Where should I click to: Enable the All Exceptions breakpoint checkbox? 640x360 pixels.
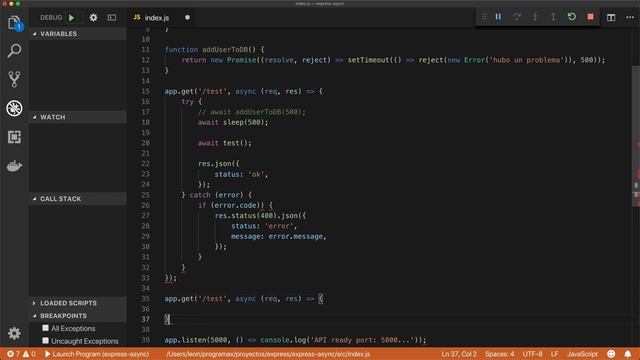click(x=45, y=328)
